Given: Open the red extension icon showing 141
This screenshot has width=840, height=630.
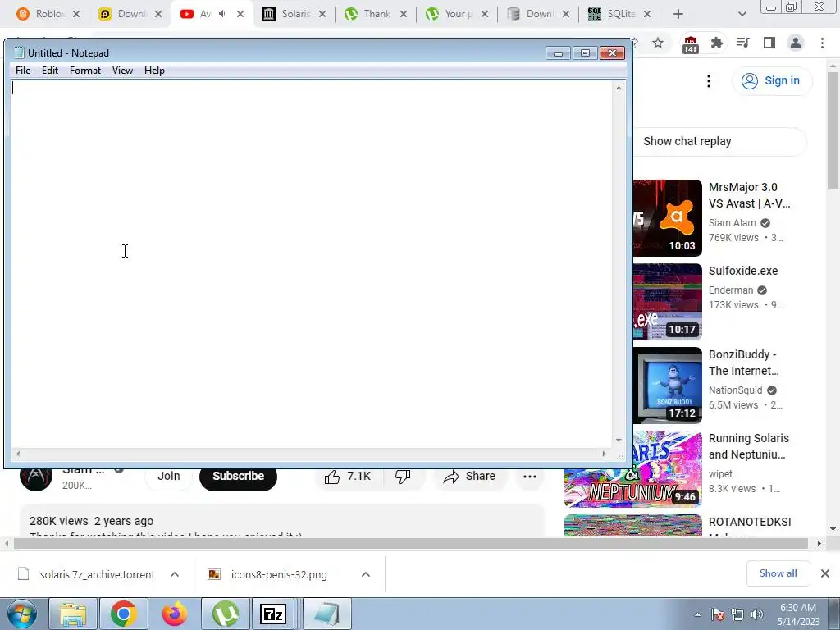Looking at the screenshot, I should click(x=691, y=44).
